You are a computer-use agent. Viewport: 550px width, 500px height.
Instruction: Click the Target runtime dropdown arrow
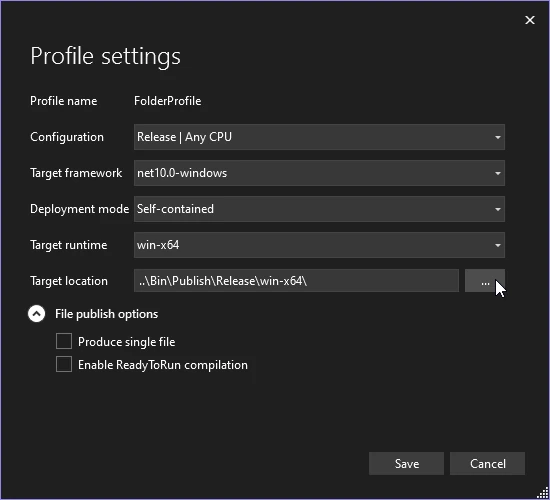[497, 245]
